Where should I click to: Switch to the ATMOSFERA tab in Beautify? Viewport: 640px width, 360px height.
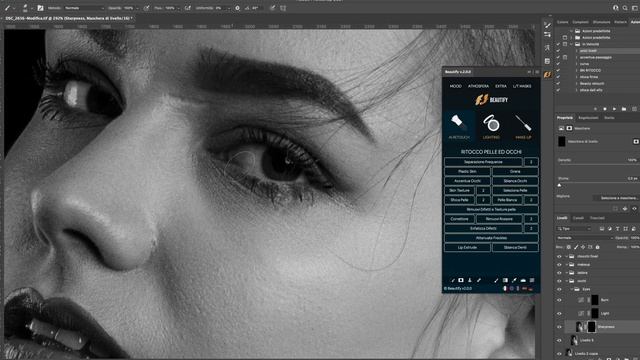pyautogui.click(x=478, y=86)
